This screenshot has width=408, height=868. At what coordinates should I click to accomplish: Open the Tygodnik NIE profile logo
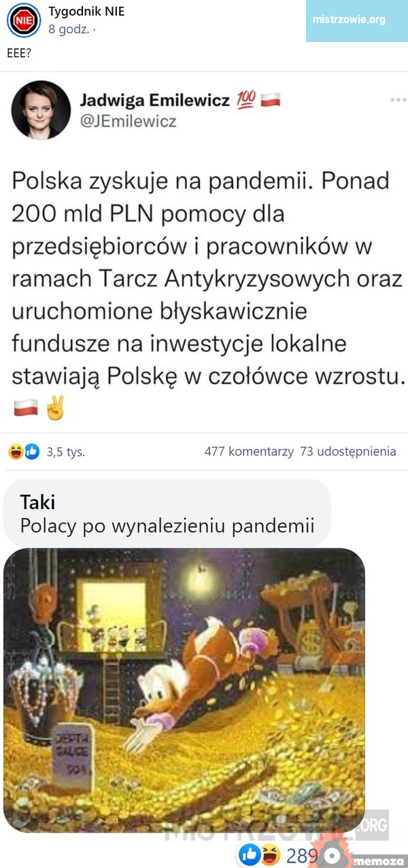[23, 20]
